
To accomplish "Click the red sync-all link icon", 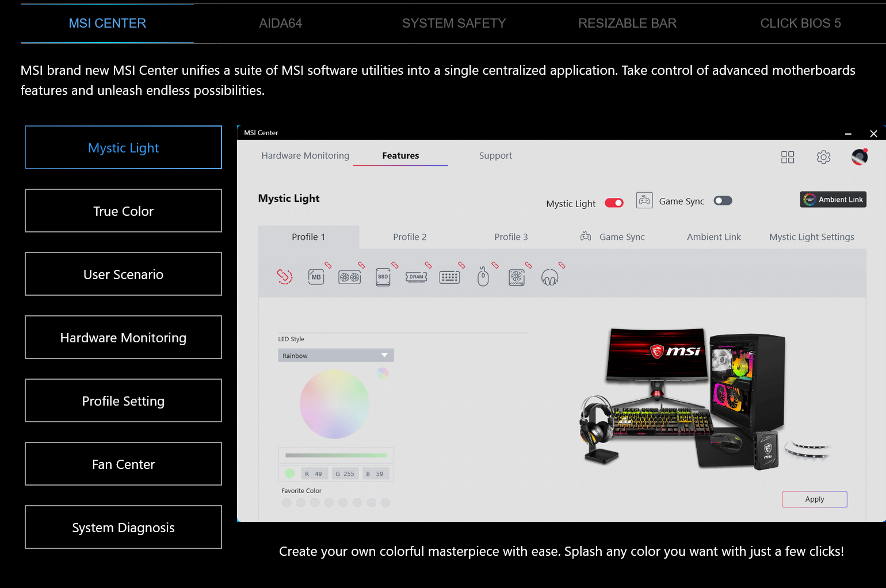I will [284, 277].
